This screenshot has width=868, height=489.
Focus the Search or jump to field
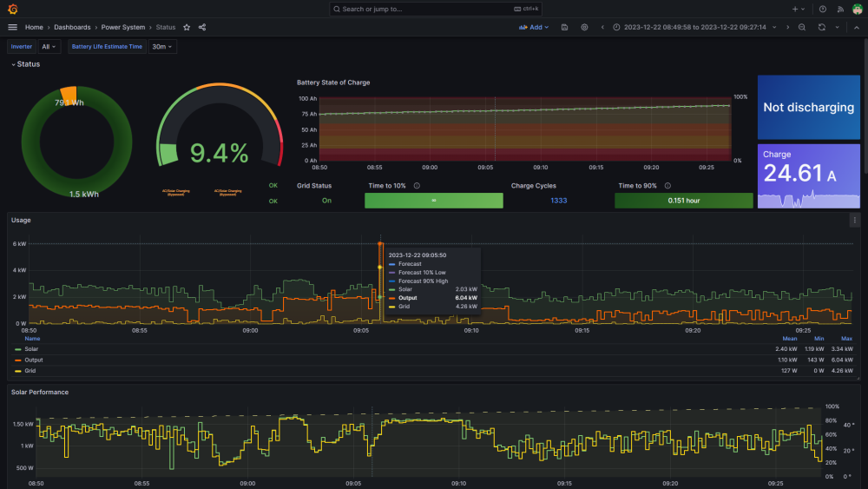pyautogui.click(x=435, y=9)
